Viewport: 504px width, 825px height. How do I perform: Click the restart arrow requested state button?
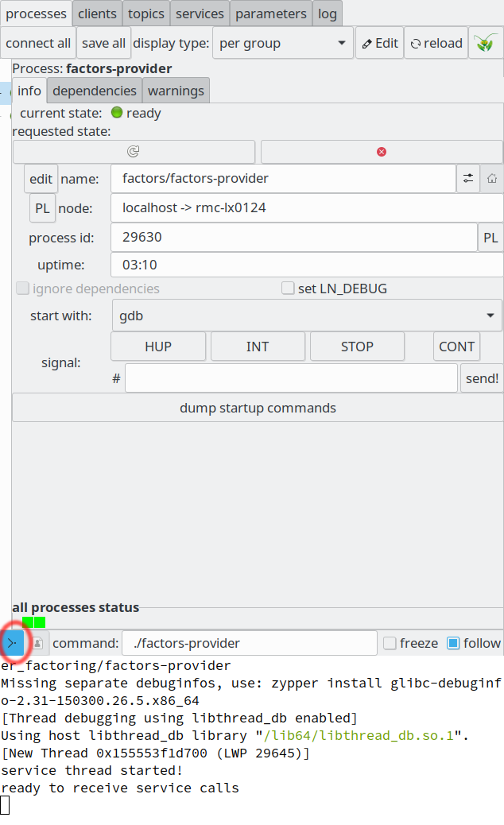coord(134,152)
